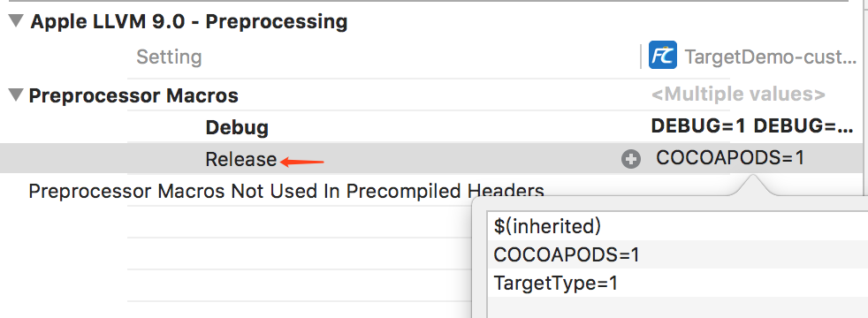Collapse Apple LLVM 9.0 Preprocessing section
Screen dimensions: 868x318
[x=17, y=21]
